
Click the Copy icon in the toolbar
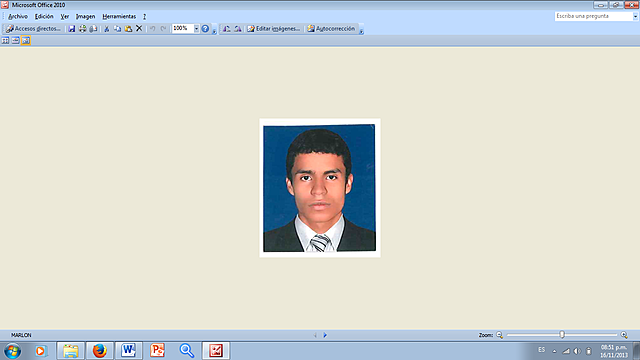[118, 29]
